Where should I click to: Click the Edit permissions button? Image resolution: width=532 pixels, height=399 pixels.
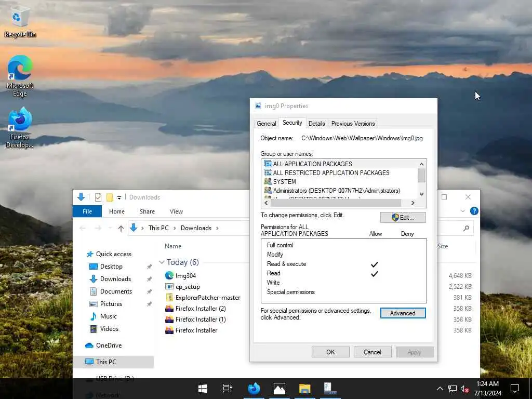[403, 218]
